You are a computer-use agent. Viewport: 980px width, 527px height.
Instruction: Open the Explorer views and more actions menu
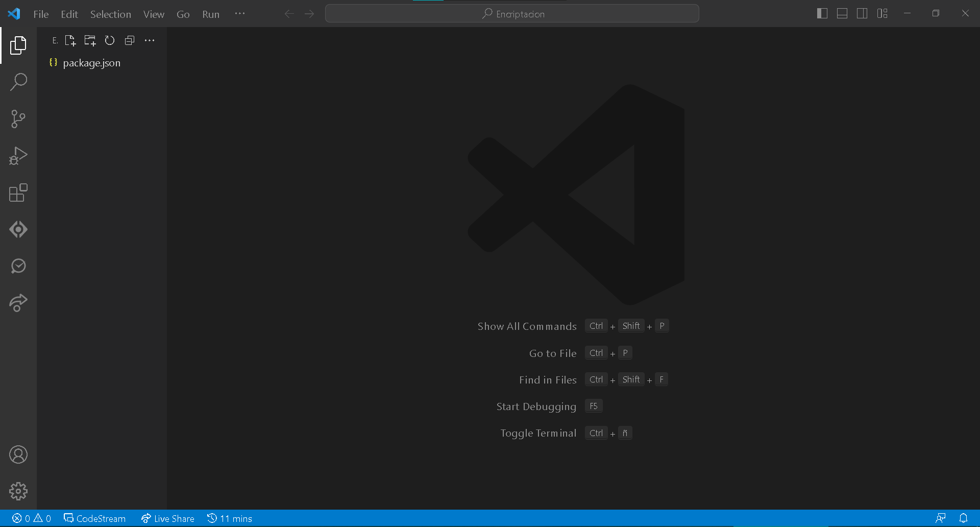[150, 41]
